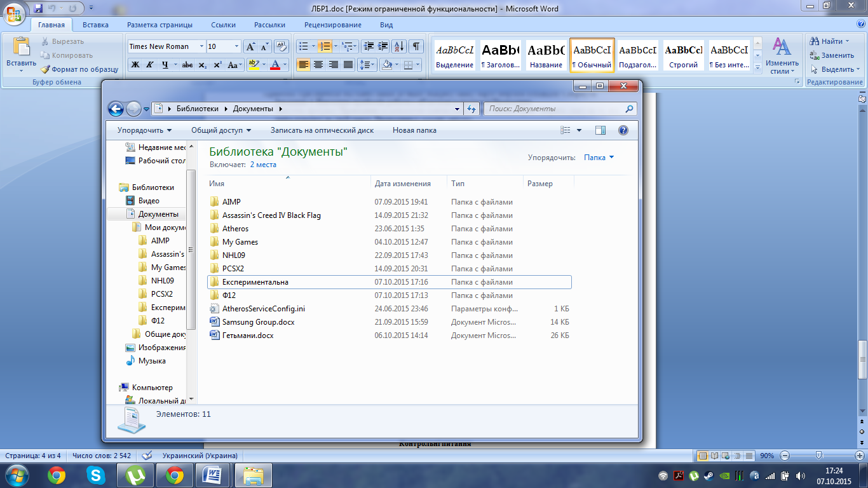This screenshot has height=488, width=868.
Task: Open uTorrent from the taskbar
Action: pos(135,475)
